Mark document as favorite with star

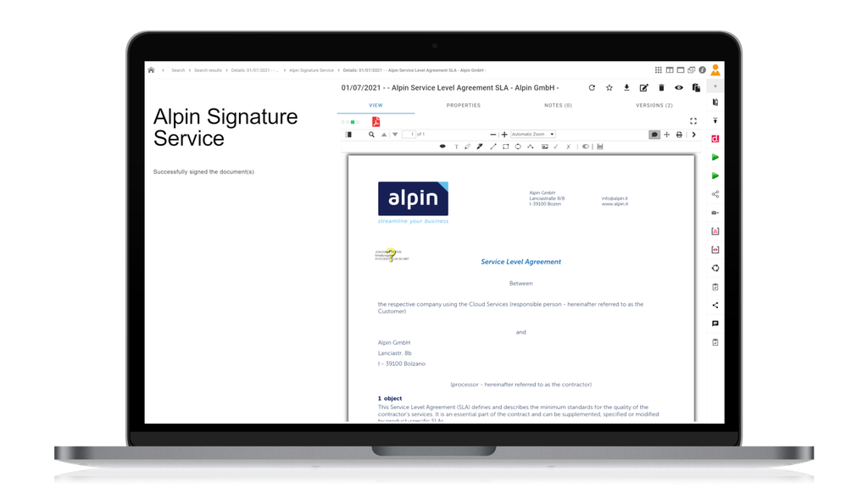click(x=609, y=88)
